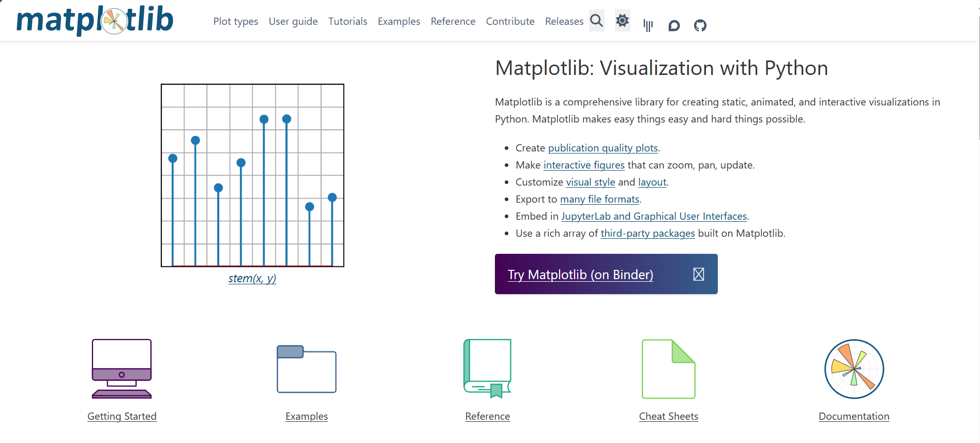The height and width of the screenshot is (443, 980).
Task: Follow the publication quality plots link
Action: pyautogui.click(x=603, y=148)
